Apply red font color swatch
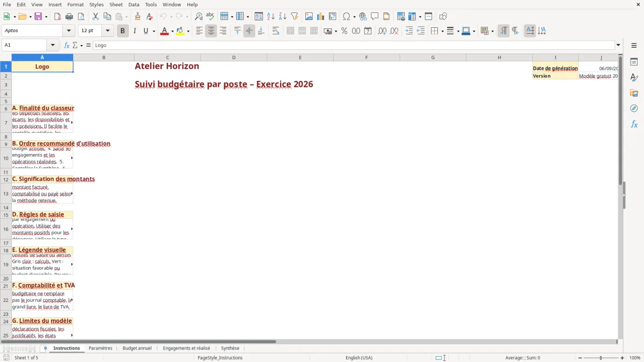 tap(164, 31)
